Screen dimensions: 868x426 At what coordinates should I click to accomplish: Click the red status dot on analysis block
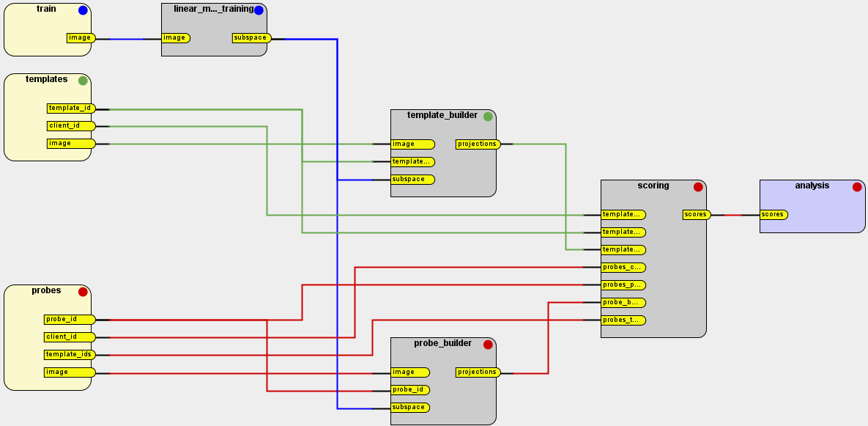(x=856, y=186)
